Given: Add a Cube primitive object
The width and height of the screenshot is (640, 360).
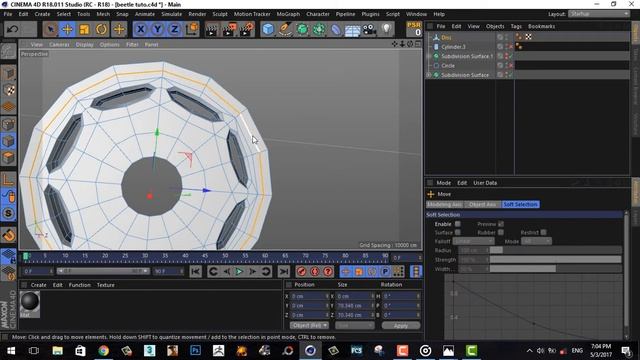Looking at the screenshot, I should click(268, 29).
